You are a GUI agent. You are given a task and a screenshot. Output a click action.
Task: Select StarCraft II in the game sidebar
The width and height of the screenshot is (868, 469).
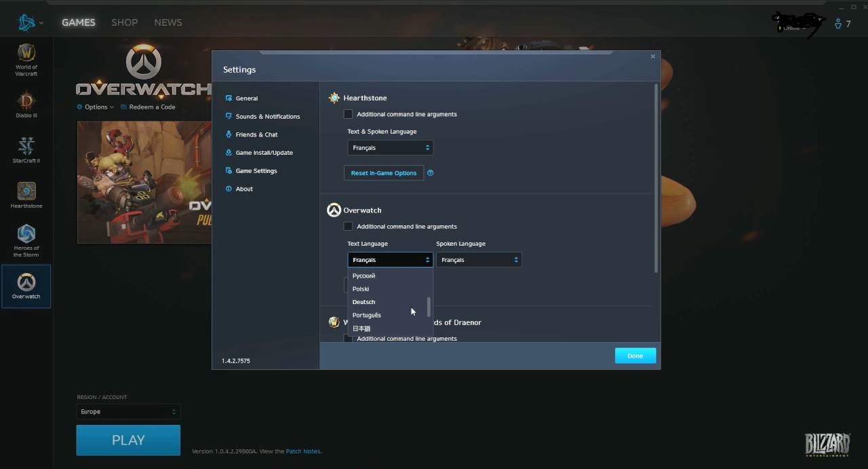click(x=26, y=150)
